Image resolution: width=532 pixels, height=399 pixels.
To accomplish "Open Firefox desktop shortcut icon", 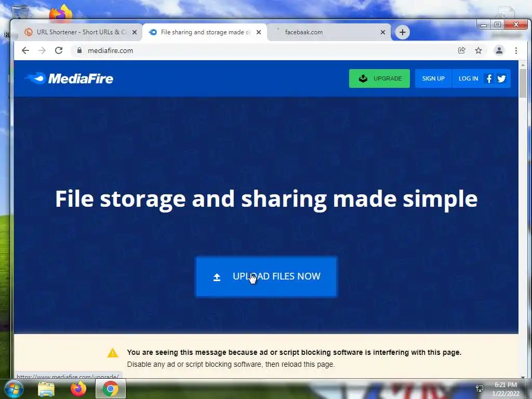I will point(61,13).
